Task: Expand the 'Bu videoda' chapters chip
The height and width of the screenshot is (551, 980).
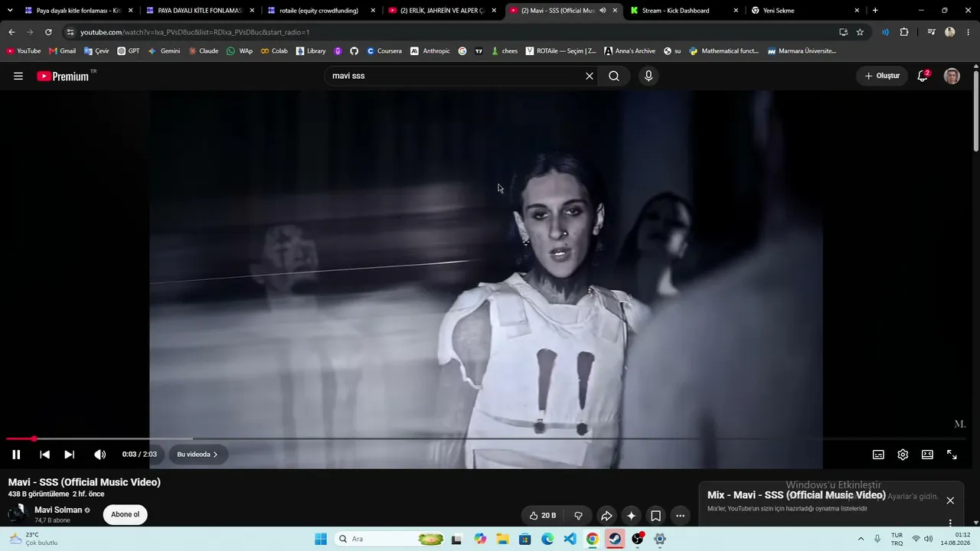Action: (198, 455)
